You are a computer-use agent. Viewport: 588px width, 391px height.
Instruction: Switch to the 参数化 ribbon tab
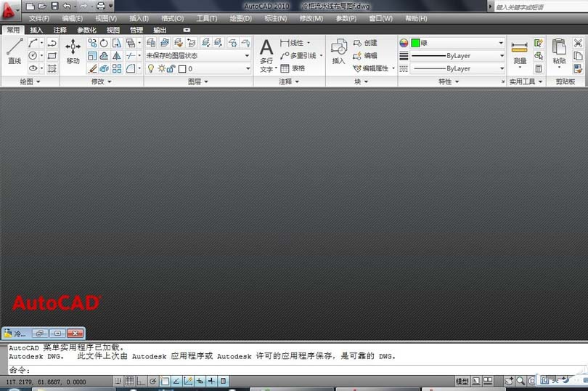tap(86, 30)
